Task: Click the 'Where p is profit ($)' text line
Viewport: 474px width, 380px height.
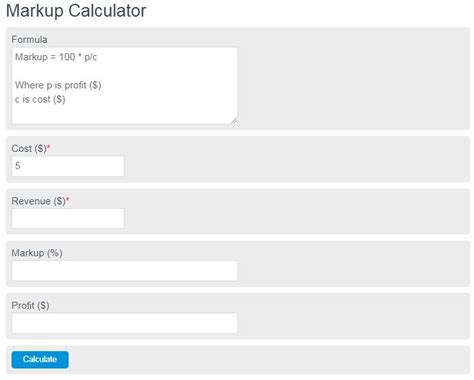Action: point(58,85)
